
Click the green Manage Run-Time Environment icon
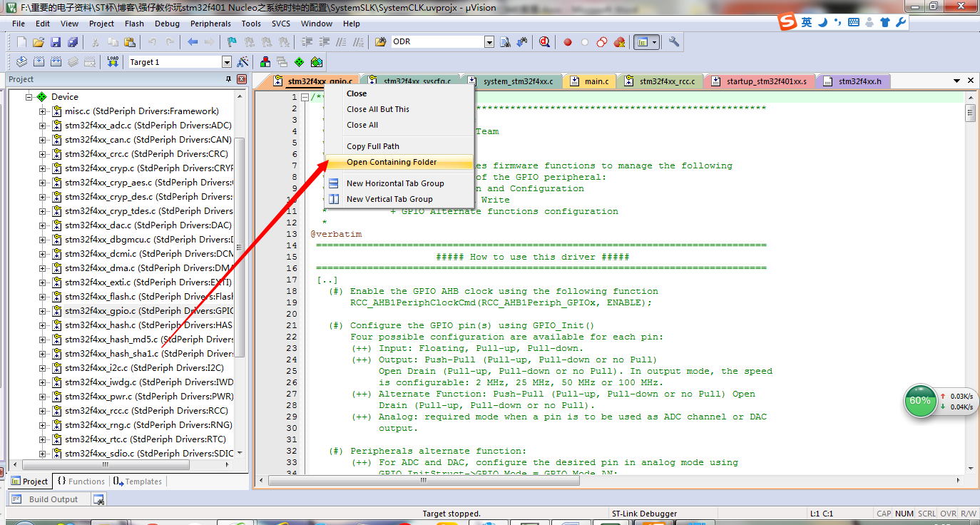pos(300,62)
